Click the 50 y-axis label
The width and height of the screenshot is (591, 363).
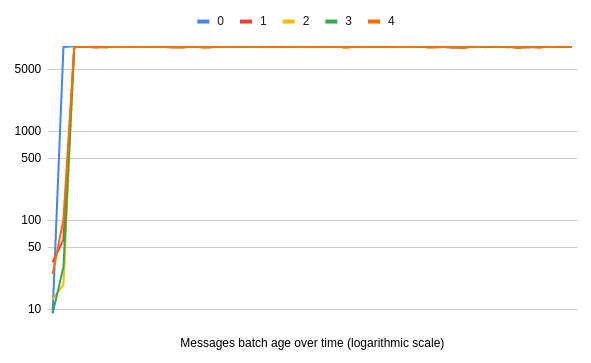pos(34,247)
